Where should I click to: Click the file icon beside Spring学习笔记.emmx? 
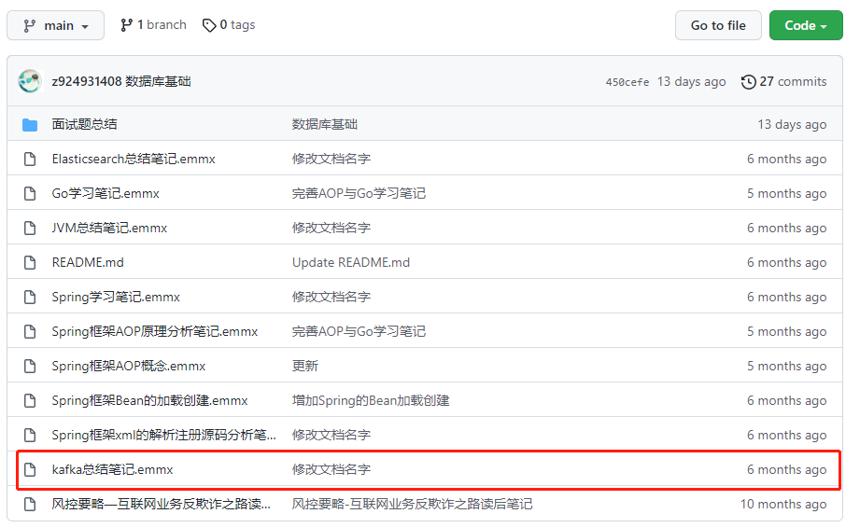tap(30, 297)
